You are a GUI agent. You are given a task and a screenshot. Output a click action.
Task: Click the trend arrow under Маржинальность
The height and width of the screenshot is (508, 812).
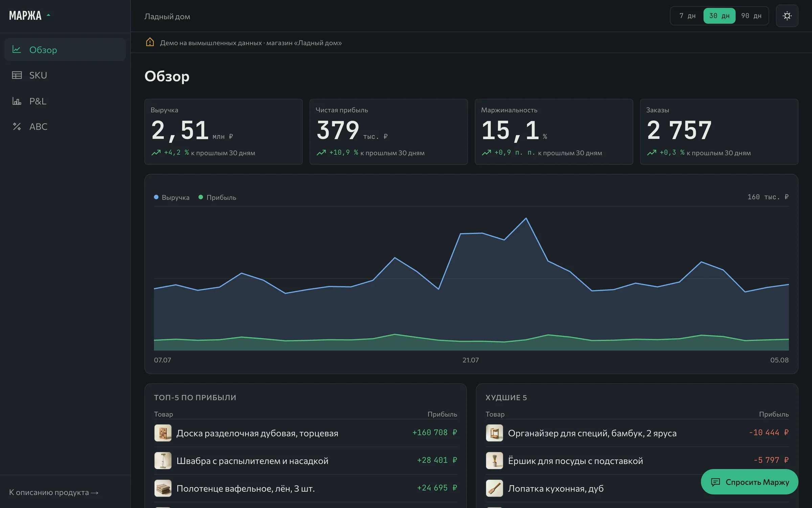pos(486,153)
